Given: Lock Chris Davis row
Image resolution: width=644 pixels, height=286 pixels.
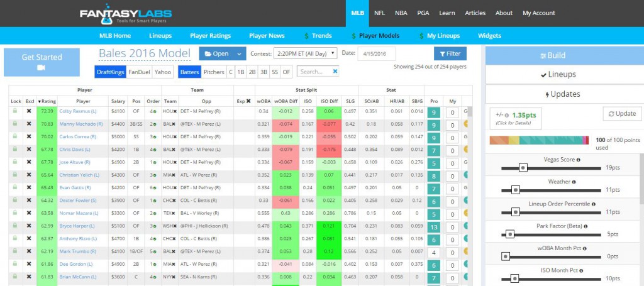Looking at the screenshot, I should coord(15,150).
